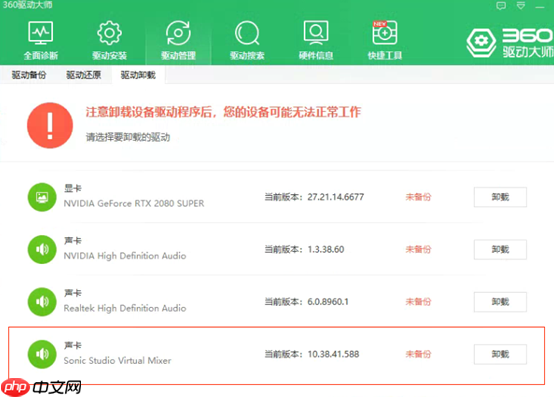Click the Sonic Studio Virtual Mixer speaker icon
Screen dimensions: 554x397
click(42, 354)
